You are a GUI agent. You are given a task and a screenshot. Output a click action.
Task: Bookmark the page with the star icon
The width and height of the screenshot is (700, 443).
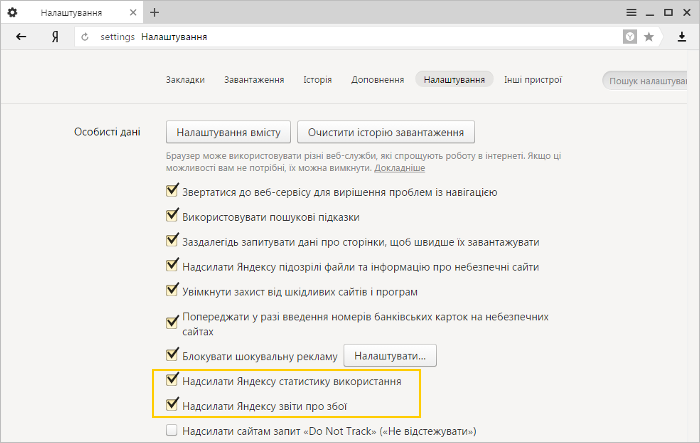(x=649, y=37)
